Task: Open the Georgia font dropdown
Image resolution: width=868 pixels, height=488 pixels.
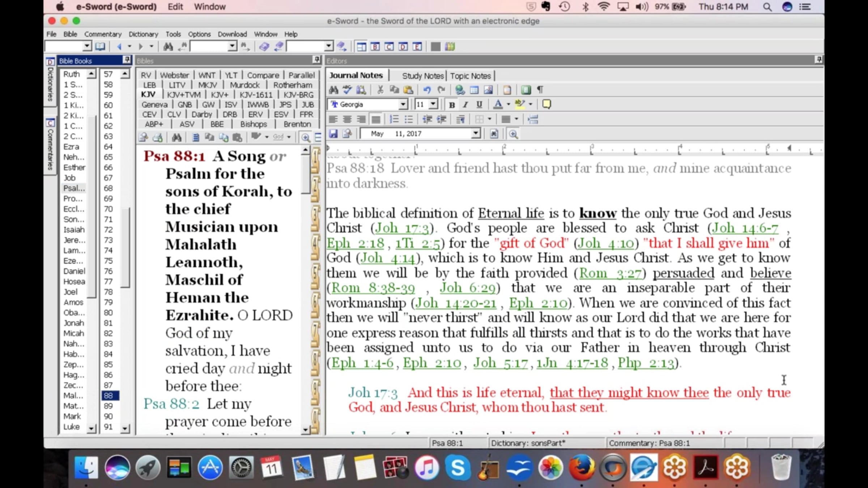Action: (x=403, y=105)
